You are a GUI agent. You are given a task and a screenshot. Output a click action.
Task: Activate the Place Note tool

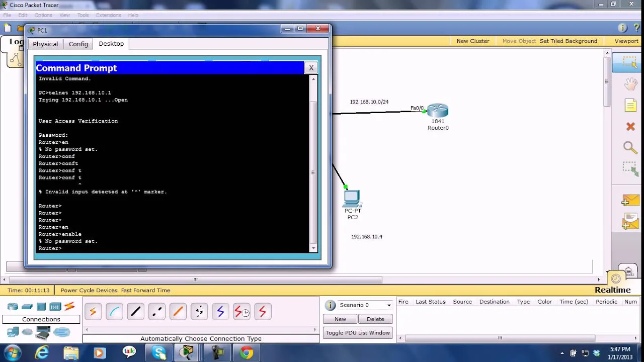[x=630, y=105]
